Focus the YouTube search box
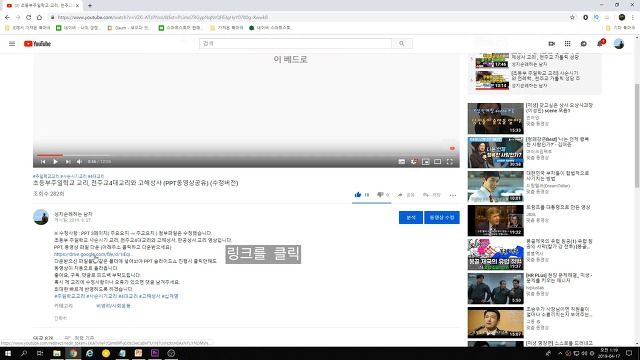 pyautogui.click(x=295, y=43)
